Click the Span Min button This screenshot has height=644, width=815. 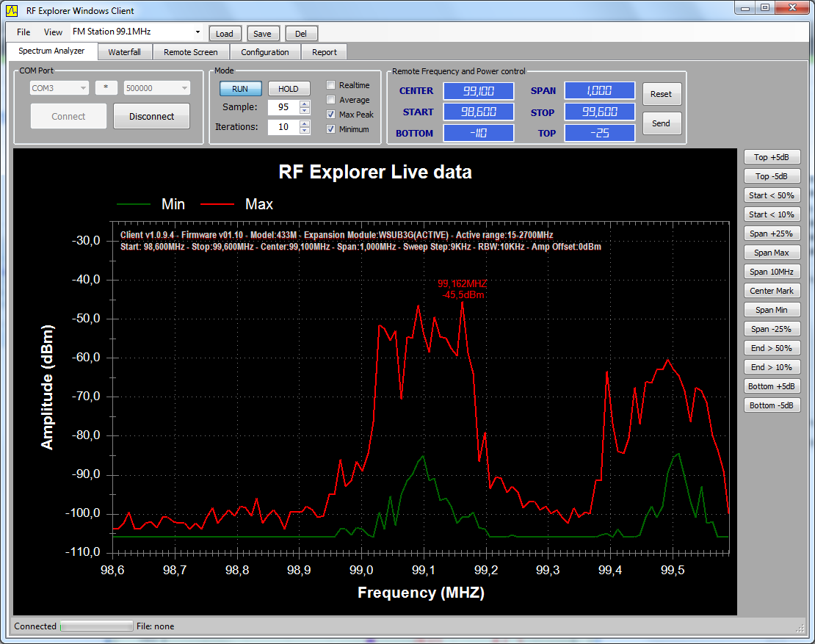click(x=772, y=310)
